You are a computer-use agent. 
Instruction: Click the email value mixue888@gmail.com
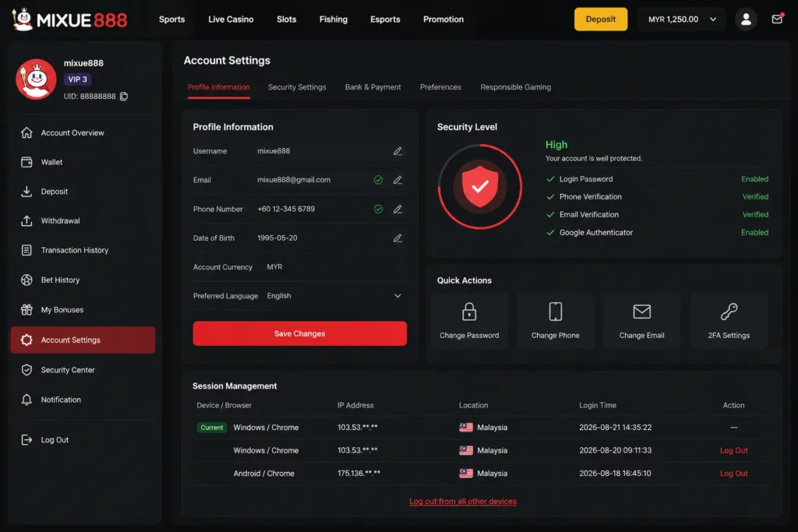coord(294,180)
